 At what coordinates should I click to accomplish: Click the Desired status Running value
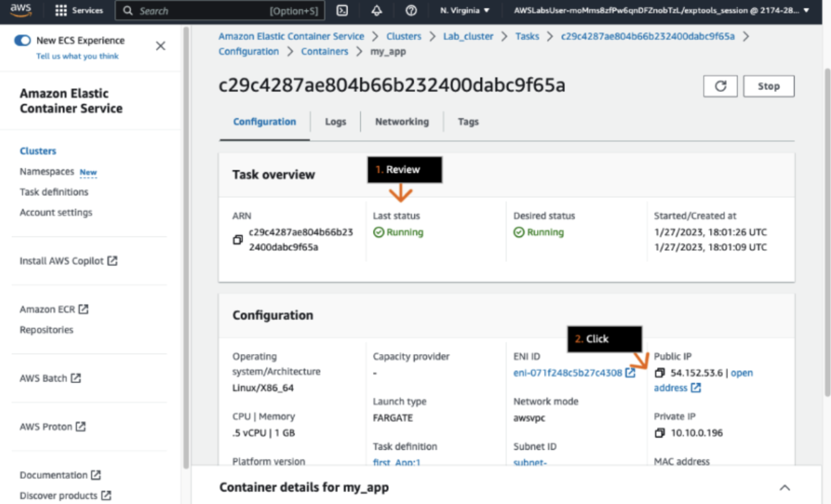[x=539, y=232]
